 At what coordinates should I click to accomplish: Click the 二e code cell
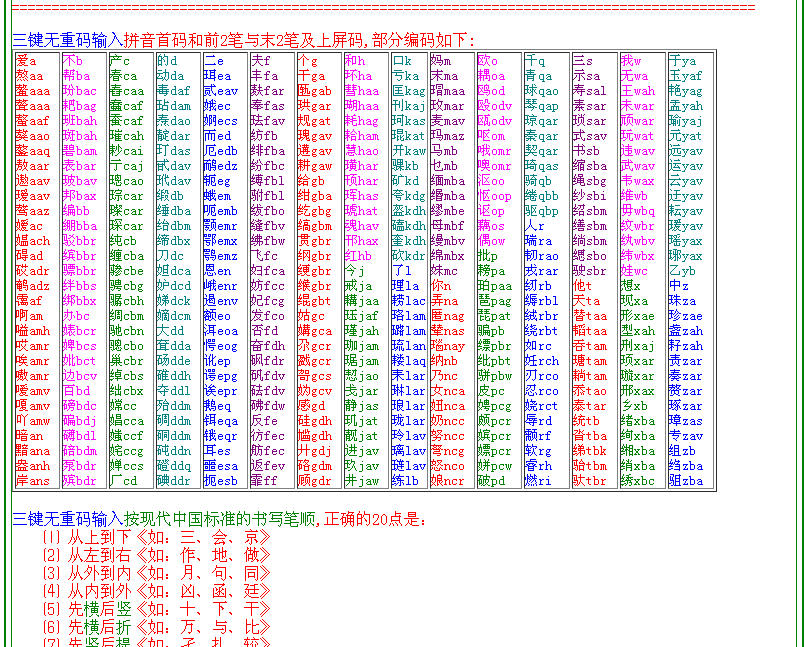[x=214, y=61]
